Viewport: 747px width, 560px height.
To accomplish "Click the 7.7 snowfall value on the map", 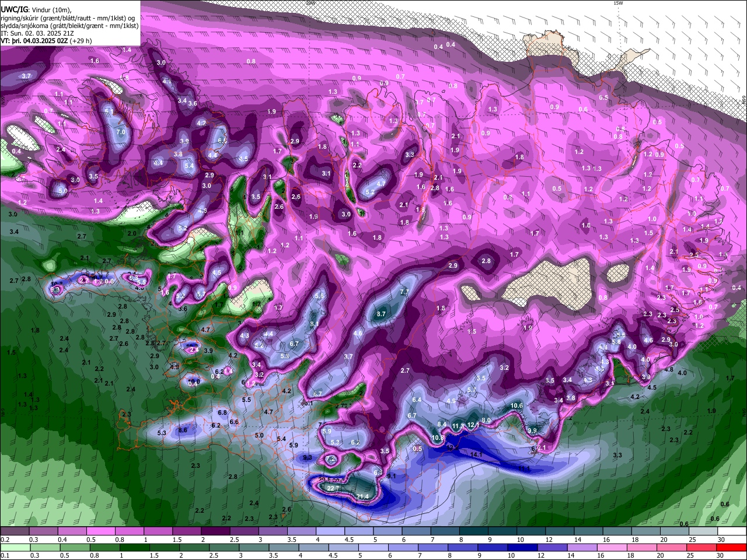I will tap(404, 291).
